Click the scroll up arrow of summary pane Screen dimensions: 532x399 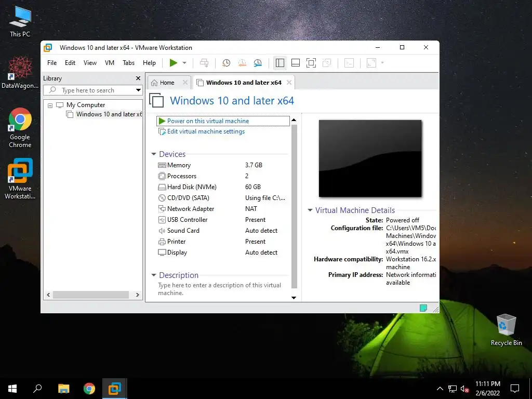(294, 120)
